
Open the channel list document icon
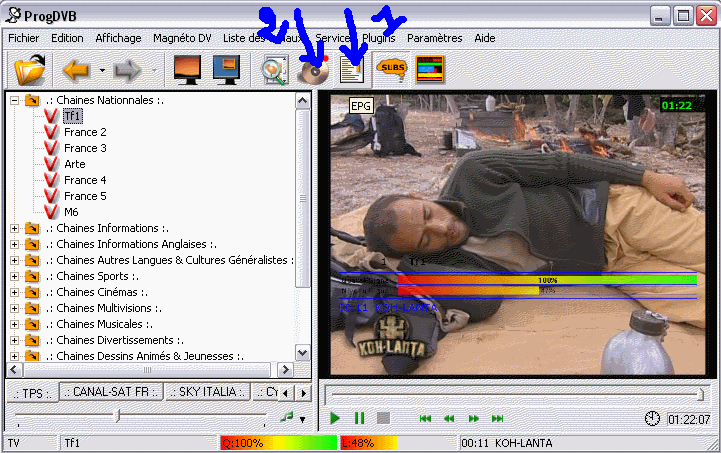coord(352,70)
